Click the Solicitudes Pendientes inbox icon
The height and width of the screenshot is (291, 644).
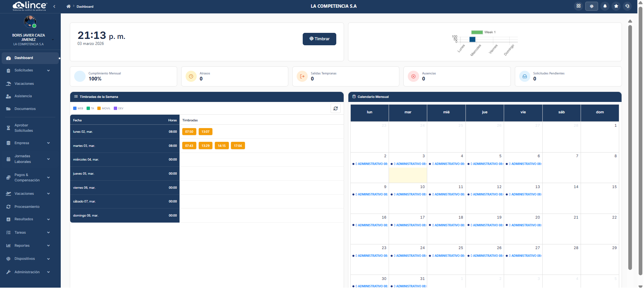(525, 76)
